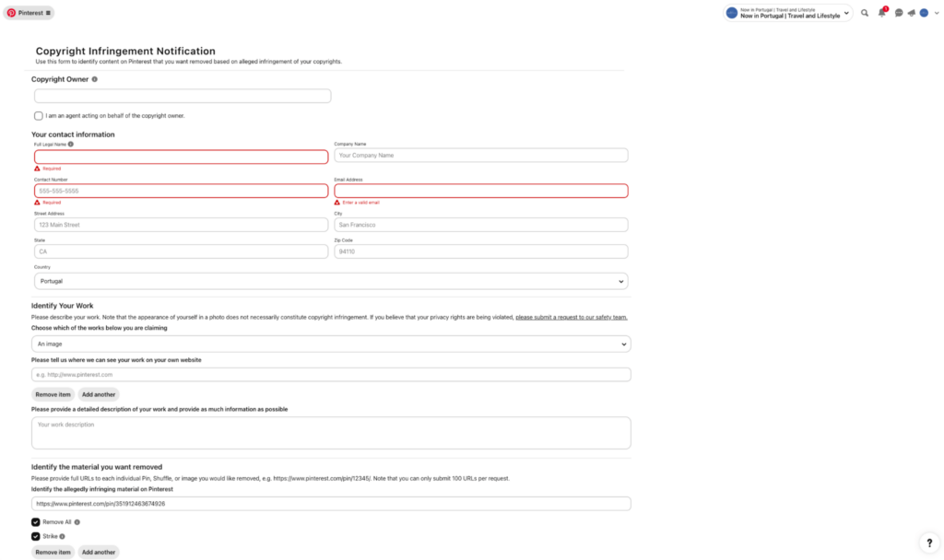944x560 pixels.
Task: Open messages with the chat bubble icon
Action: tap(898, 13)
